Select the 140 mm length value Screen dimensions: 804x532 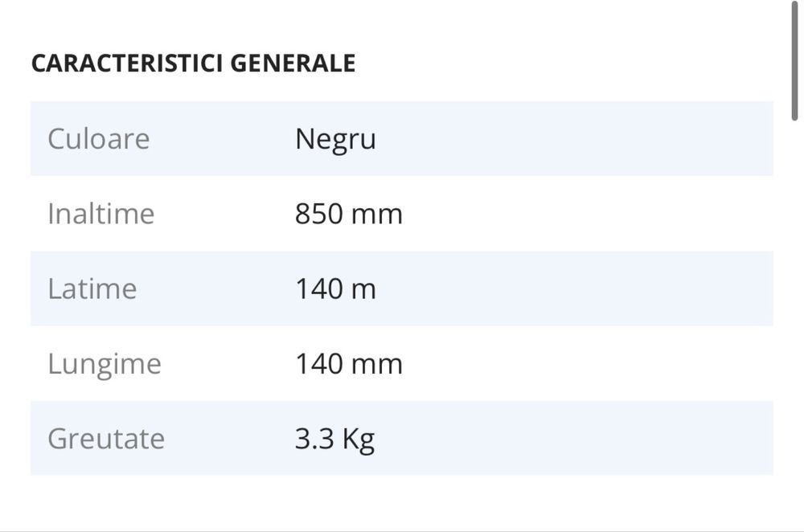click(x=348, y=364)
